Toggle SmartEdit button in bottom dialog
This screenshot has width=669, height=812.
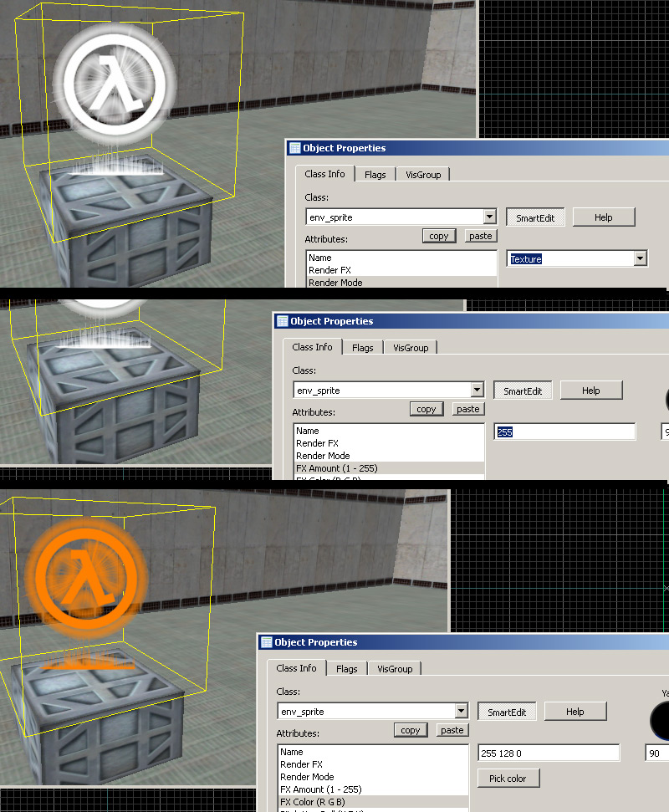pos(507,712)
